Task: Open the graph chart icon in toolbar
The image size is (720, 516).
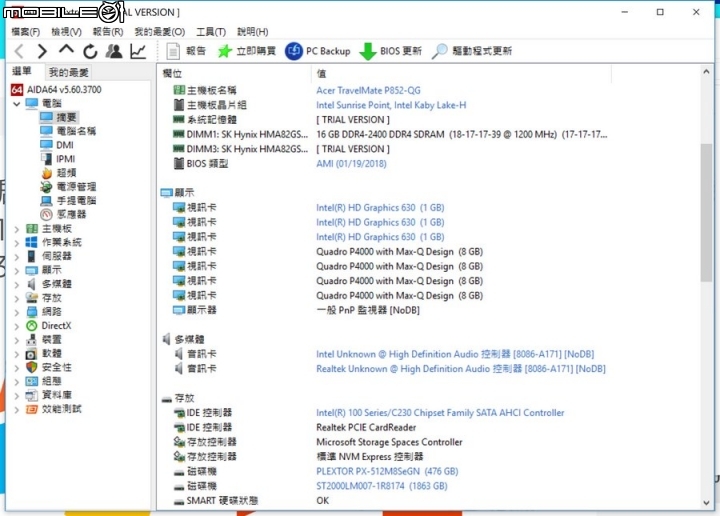Action: (138, 51)
